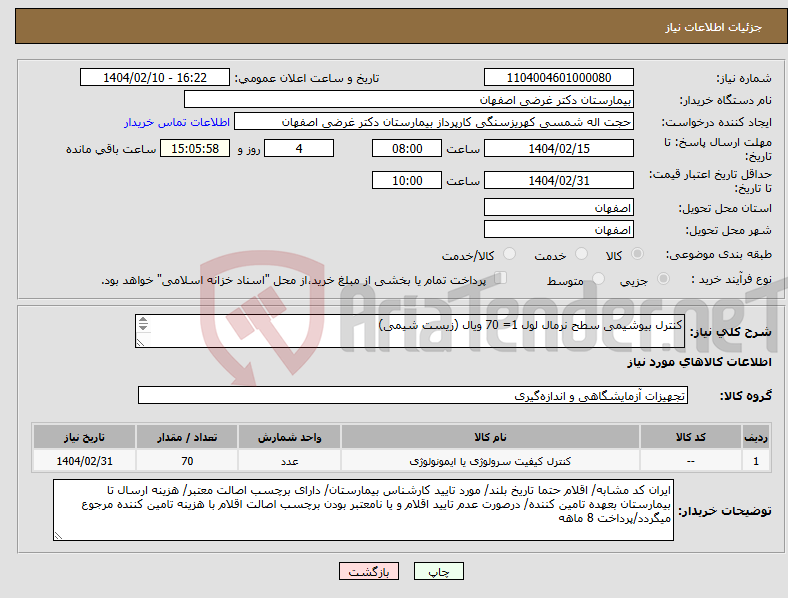This screenshot has height=598, width=788.
Task: Click table date cell 1404/02/31
Action: (x=84, y=461)
